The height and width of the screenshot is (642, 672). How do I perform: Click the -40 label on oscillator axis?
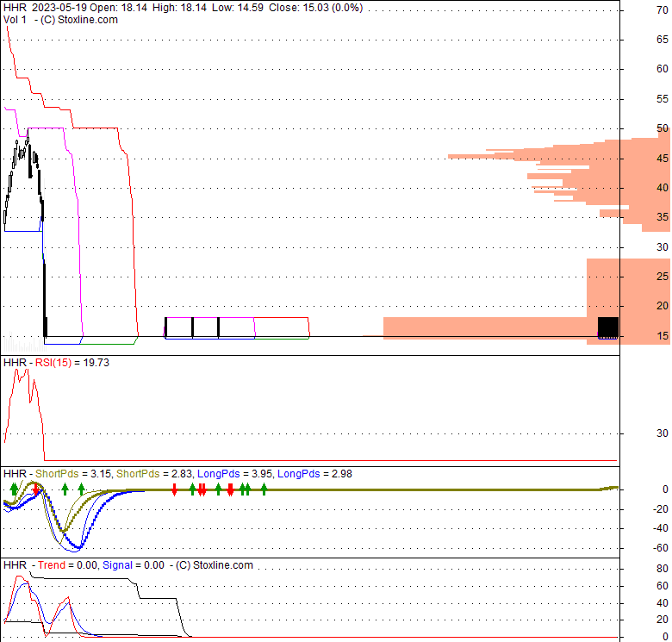(x=661, y=528)
